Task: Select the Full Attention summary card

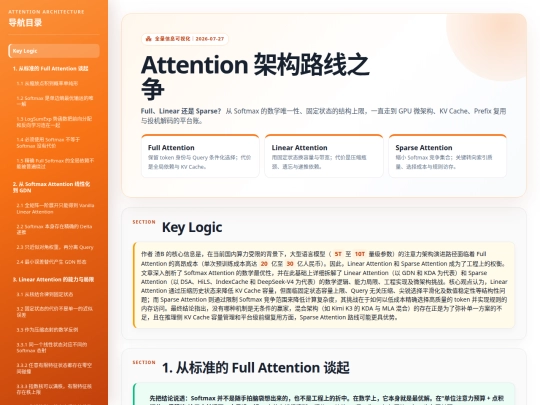Action: 200,156
